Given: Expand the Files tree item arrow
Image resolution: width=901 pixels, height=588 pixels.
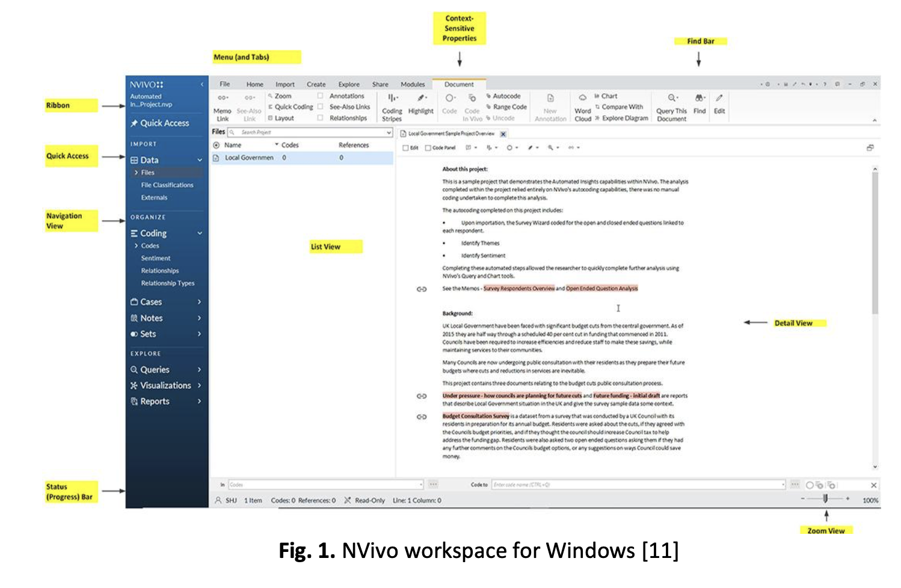Looking at the screenshot, I should pos(136,173).
